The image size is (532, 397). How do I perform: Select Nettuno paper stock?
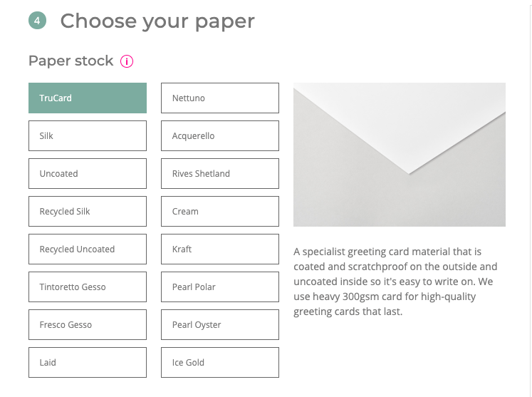[x=220, y=98]
